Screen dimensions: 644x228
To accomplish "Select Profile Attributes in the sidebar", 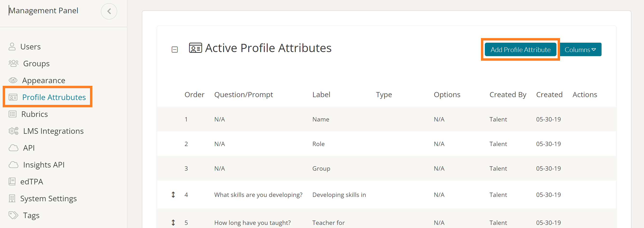I will point(54,97).
